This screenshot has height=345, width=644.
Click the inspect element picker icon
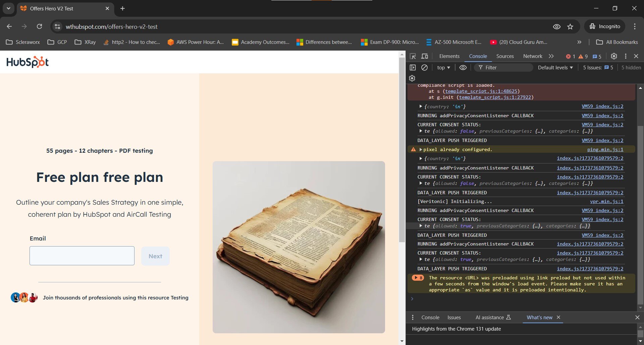tap(413, 56)
